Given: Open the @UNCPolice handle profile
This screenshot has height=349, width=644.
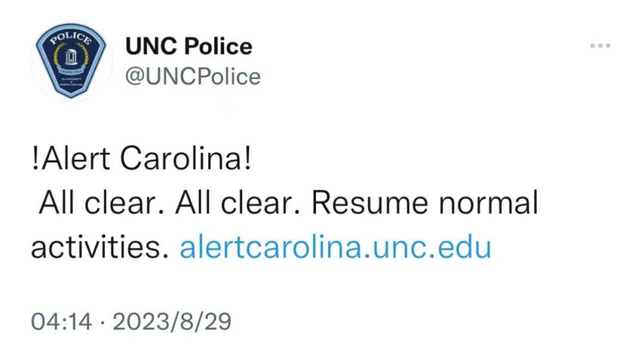Looking at the screenshot, I should tap(193, 76).
